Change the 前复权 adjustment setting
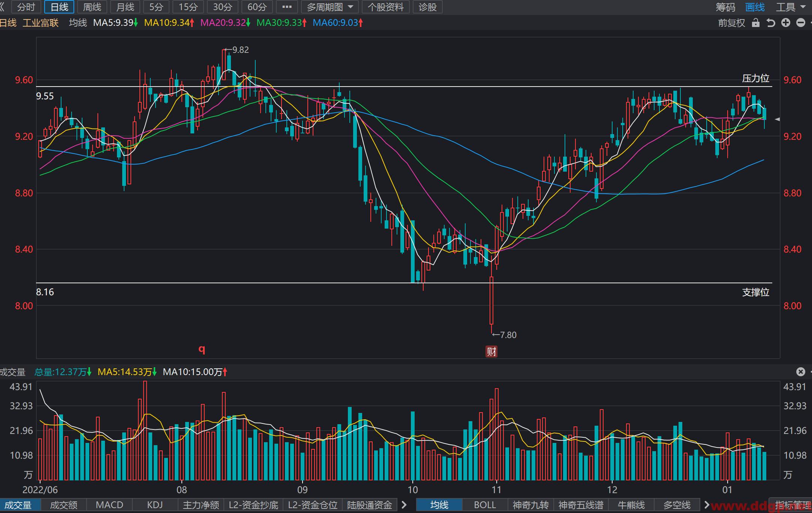 coord(731,23)
